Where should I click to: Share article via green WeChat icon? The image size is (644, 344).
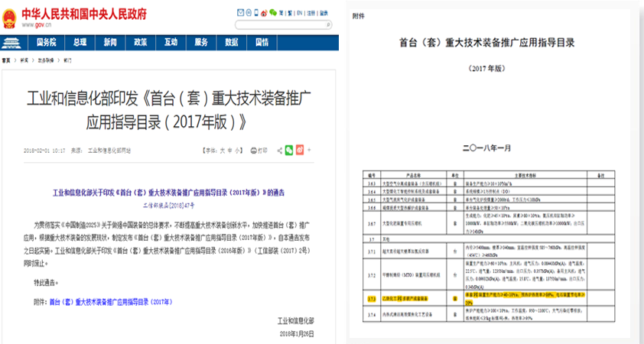pos(289,151)
